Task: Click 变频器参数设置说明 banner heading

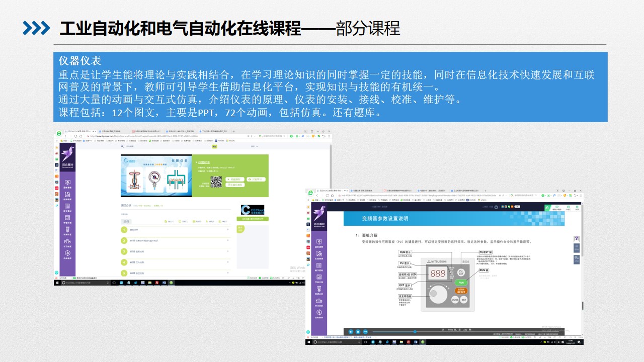Action: tap(385, 219)
